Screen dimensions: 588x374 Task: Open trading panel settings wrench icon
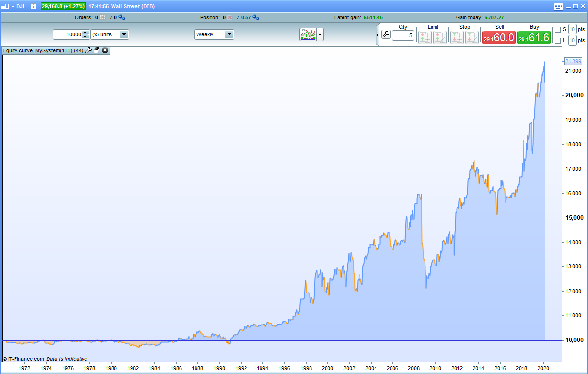coord(386,34)
